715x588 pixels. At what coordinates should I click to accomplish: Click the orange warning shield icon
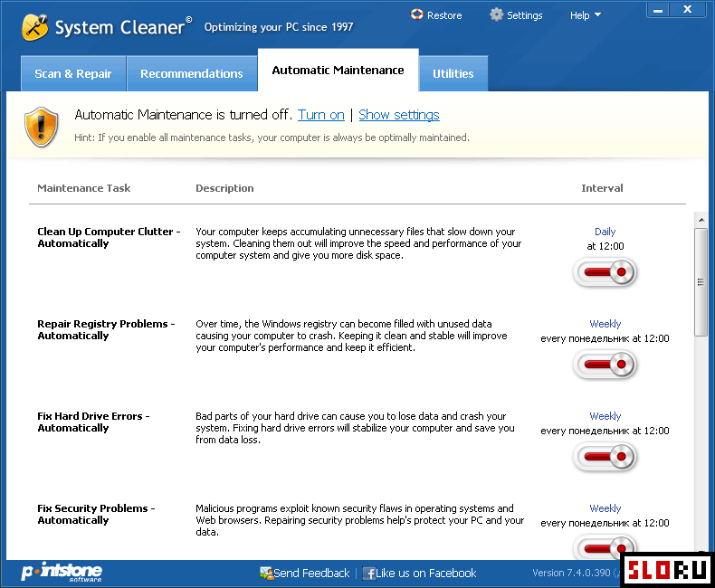41,127
